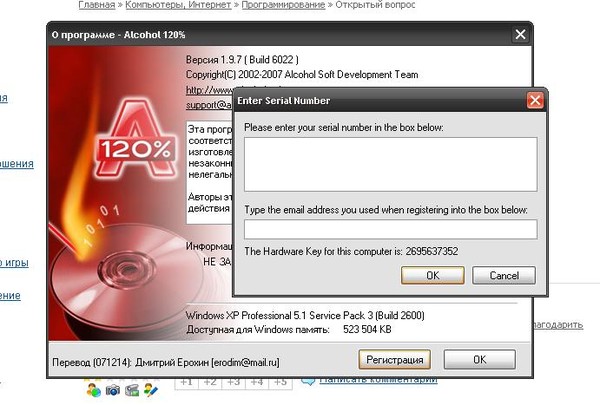Click the user with pencil icon
Image resolution: width=600 pixels, height=405 pixels.
pos(151,390)
